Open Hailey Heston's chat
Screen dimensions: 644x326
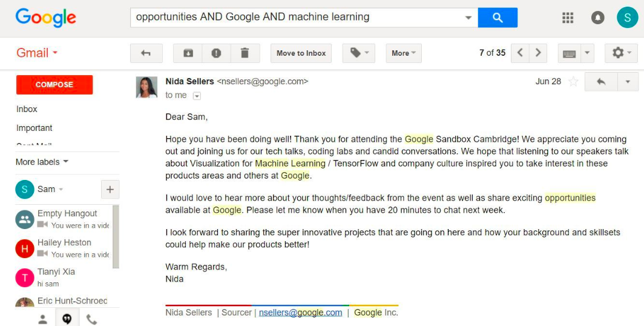click(64, 248)
